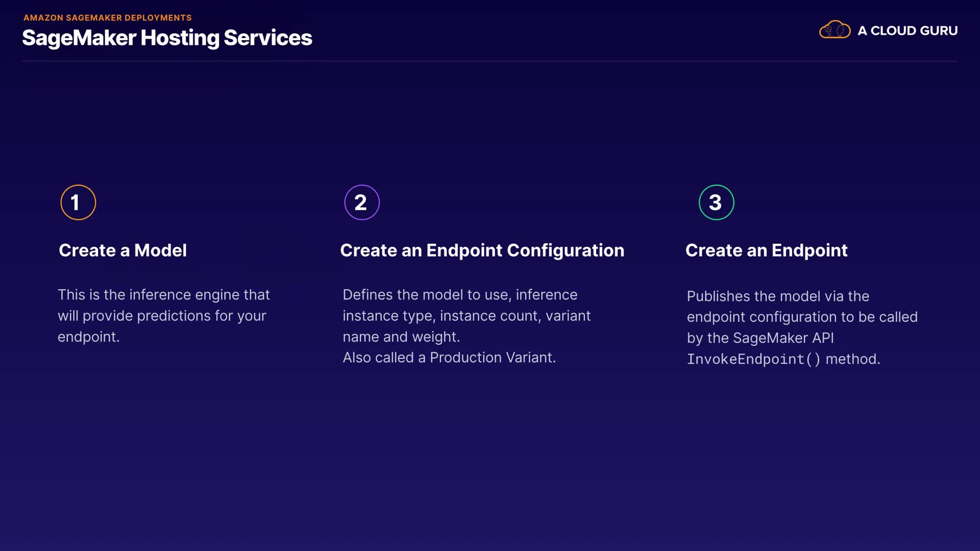Click the line 'This is the inference engine that'
The height and width of the screenshot is (551, 980).
click(x=163, y=295)
